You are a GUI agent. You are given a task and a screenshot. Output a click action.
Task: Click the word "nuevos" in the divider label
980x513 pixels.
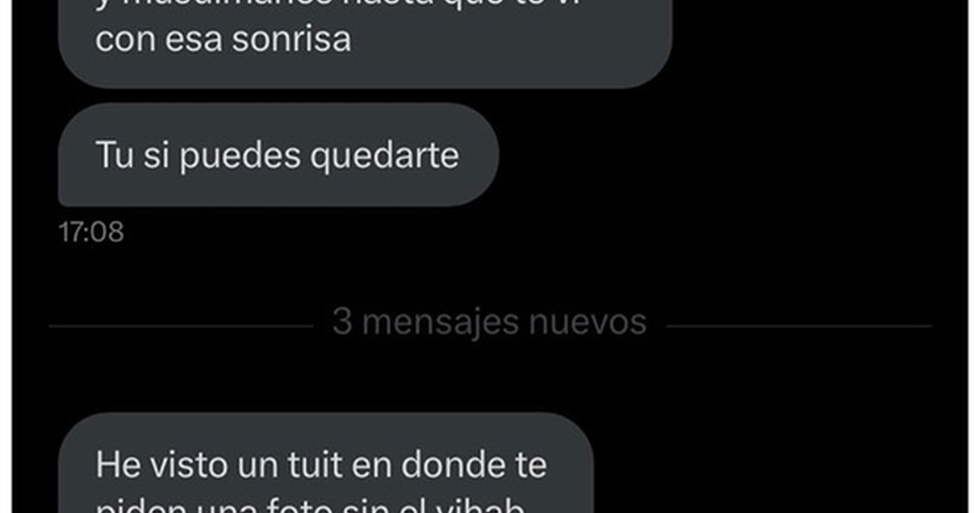tap(588, 322)
